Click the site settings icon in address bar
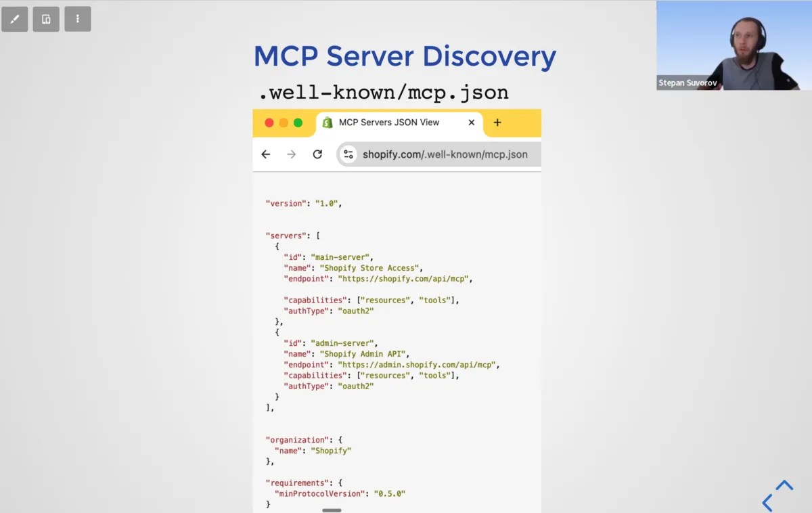812x513 pixels. (x=348, y=154)
